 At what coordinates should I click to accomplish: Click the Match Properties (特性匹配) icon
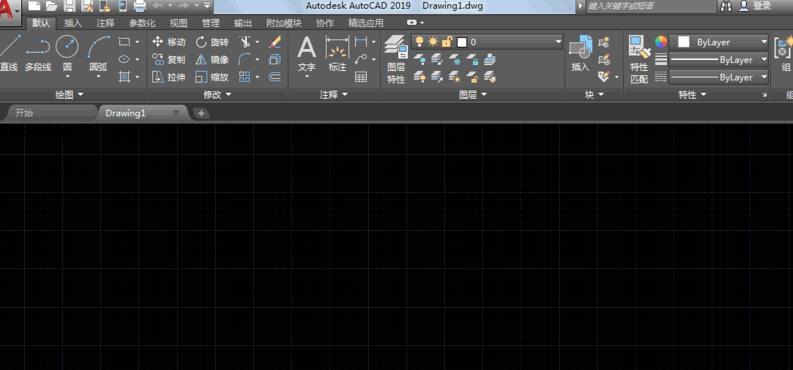[639, 60]
